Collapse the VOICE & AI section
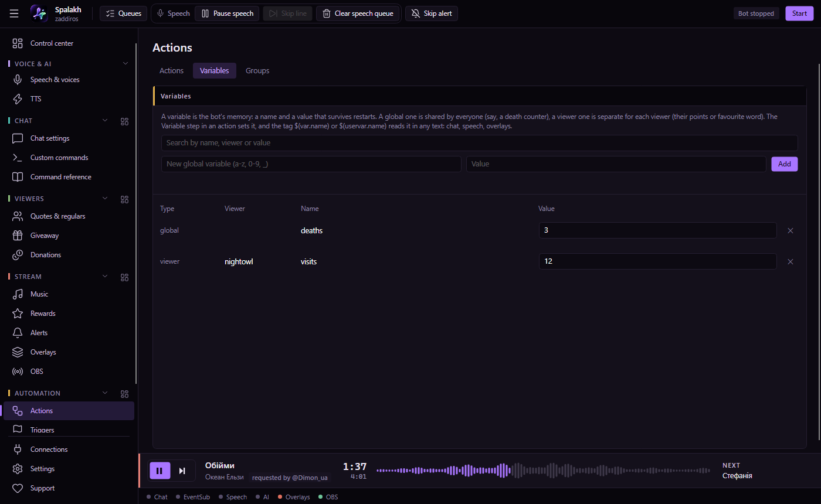Screen dimensions: 821x504 (x=125, y=63)
